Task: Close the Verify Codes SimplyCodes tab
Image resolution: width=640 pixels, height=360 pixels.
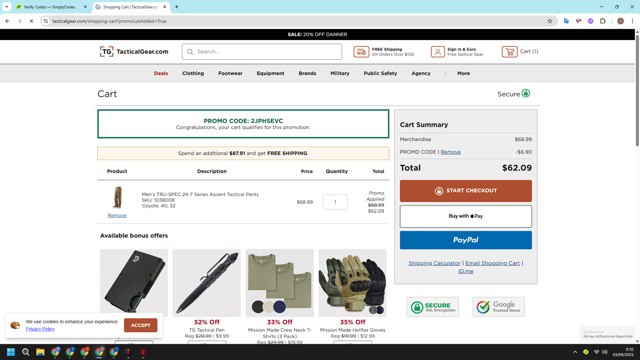Action: click(85, 7)
